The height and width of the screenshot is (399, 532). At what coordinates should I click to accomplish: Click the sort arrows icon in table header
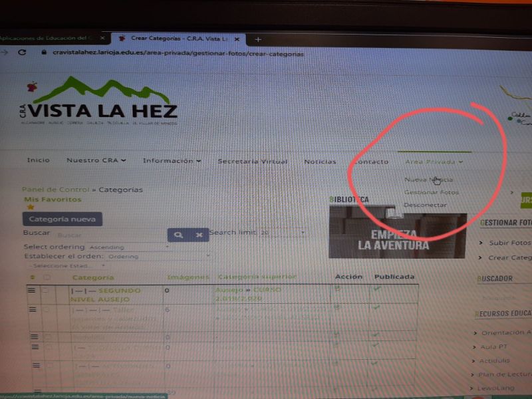[32, 277]
